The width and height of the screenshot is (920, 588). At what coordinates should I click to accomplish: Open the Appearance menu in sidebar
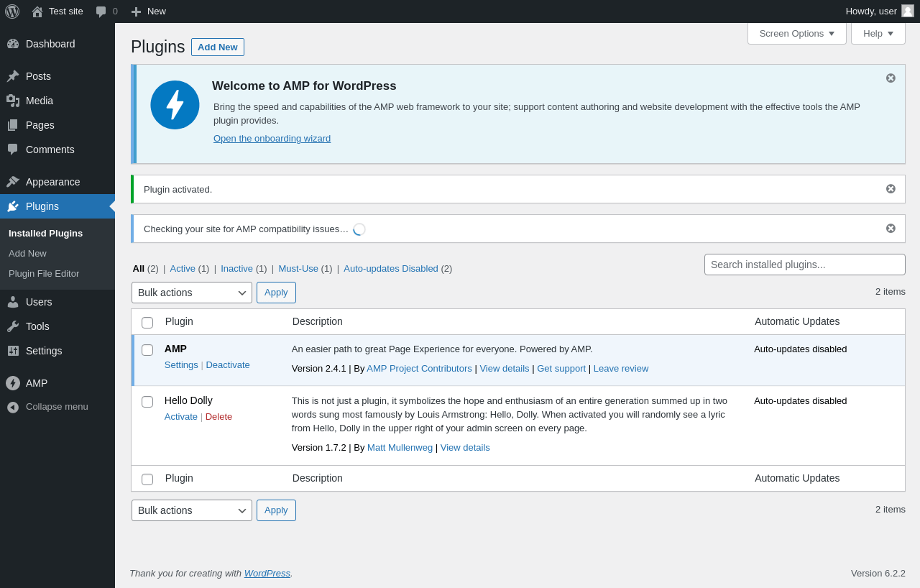[x=52, y=182]
